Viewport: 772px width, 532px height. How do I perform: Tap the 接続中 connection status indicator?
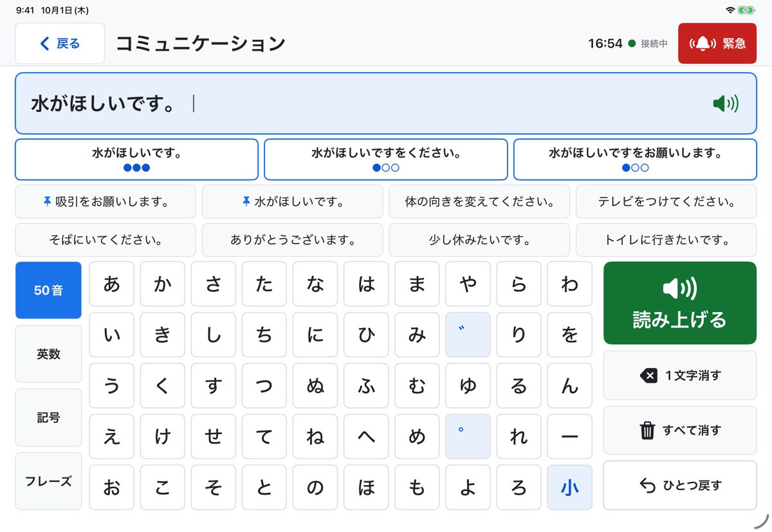click(648, 44)
